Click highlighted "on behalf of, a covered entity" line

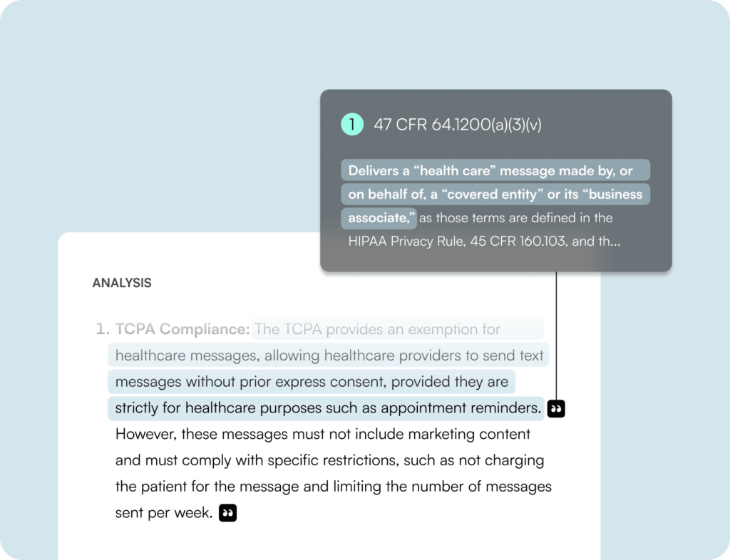click(495, 194)
